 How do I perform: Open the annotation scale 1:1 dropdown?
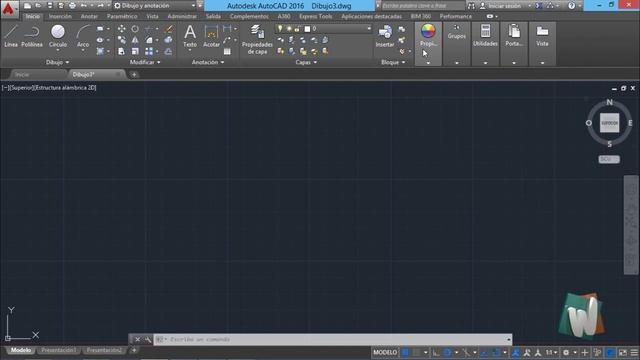pos(551,352)
